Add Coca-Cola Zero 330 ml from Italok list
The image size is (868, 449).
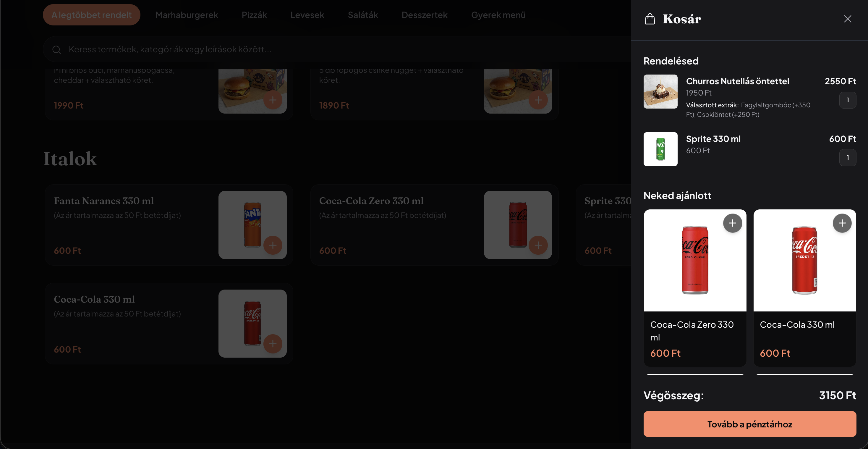(538, 245)
